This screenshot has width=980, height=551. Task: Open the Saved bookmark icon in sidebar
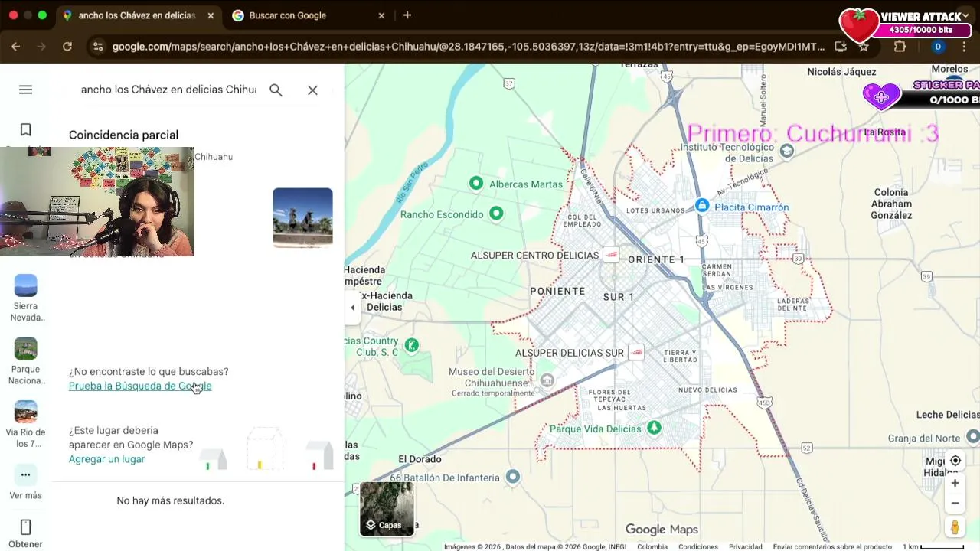tap(25, 130)
